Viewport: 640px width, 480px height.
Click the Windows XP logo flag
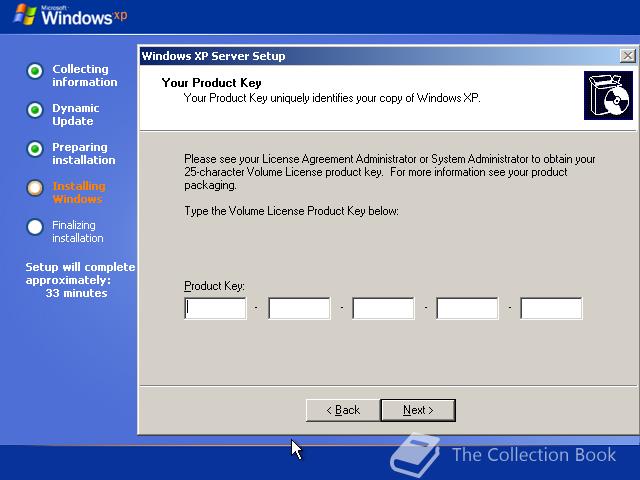(25, 15)
